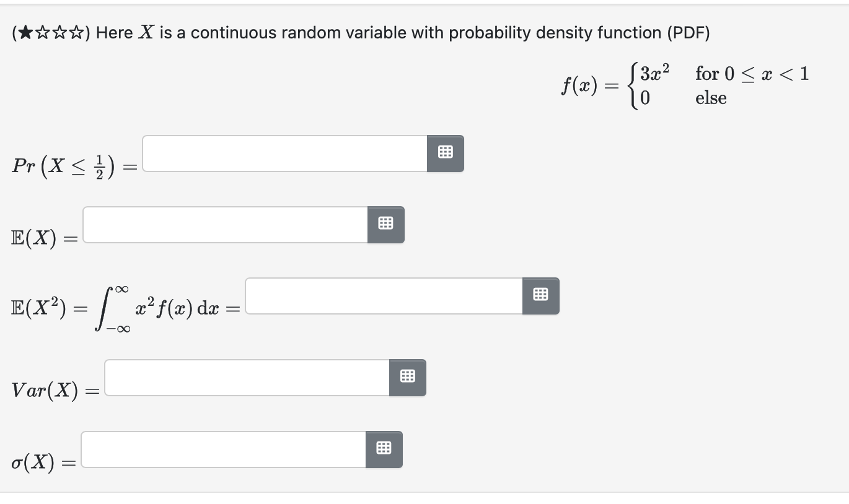
Task: Open the equation keypad for Pr(X ≤ 1/2)
Action: (x=445, y=154)
